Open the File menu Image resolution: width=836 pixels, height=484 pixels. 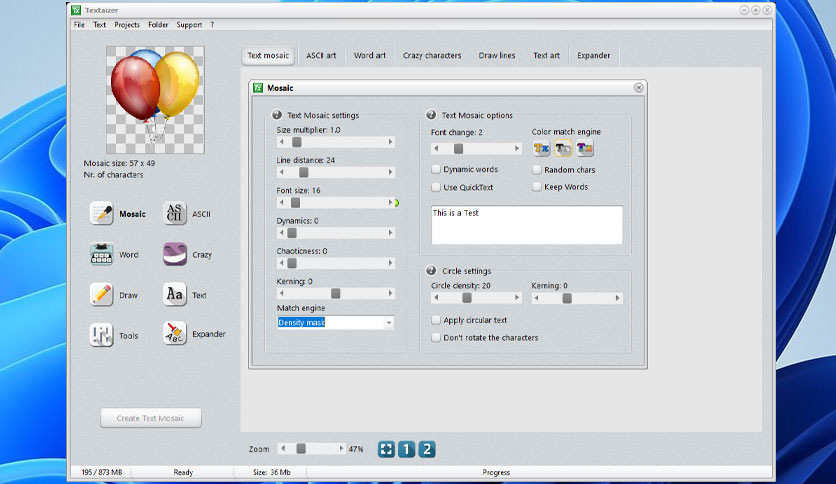[79, 25]
